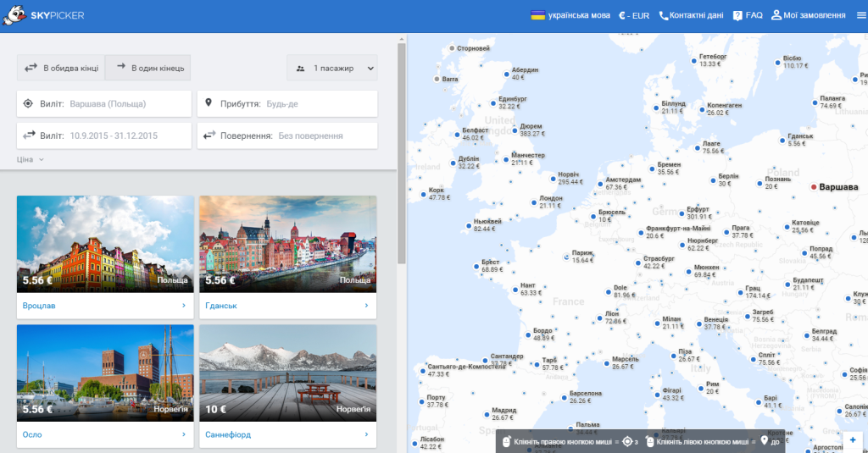
Task: Click the phone icon for Контактні дані
Action: pyautogui.click(x=663, y=15)
